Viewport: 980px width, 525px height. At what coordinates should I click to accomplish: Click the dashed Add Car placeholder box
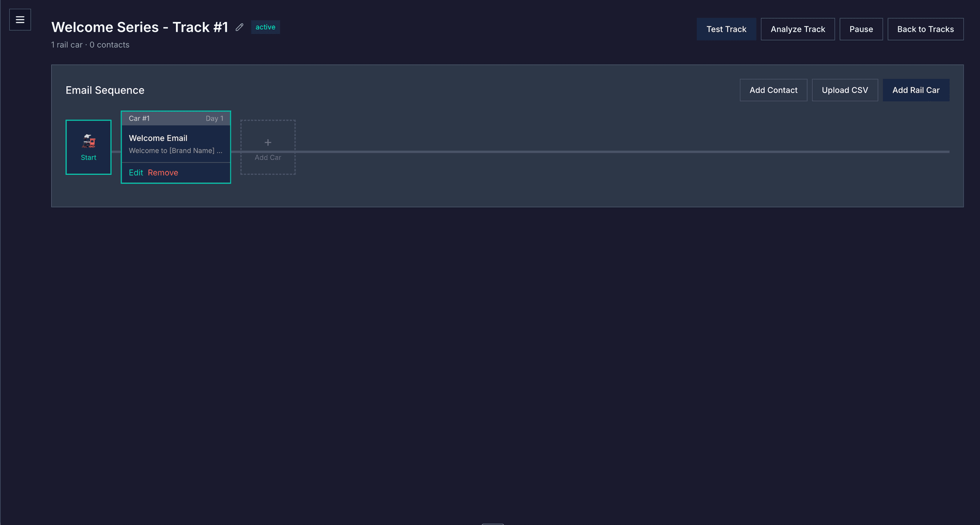pos(268,147)
